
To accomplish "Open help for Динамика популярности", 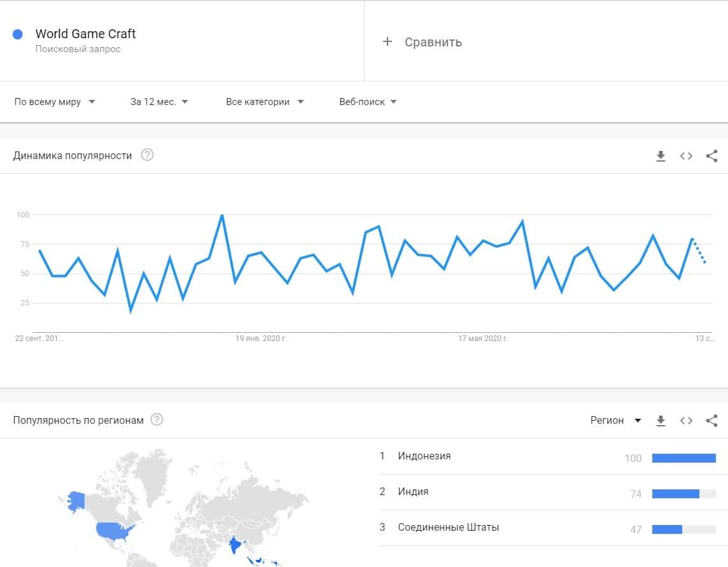I will (147, 155).
